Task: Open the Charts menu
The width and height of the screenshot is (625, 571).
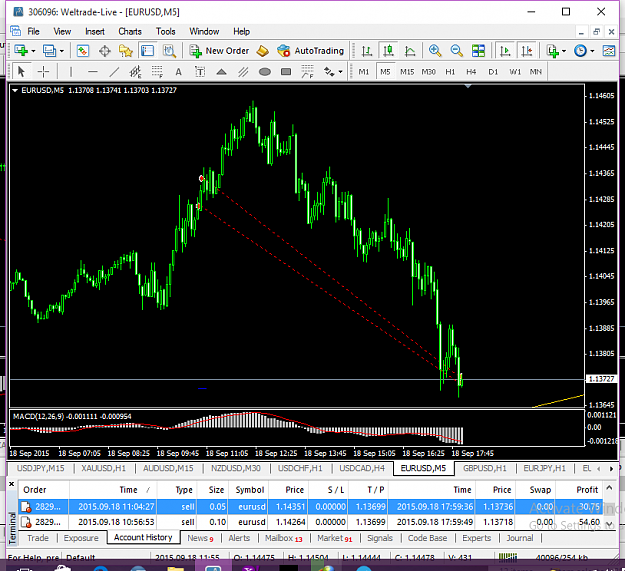Action: [130, 31]
